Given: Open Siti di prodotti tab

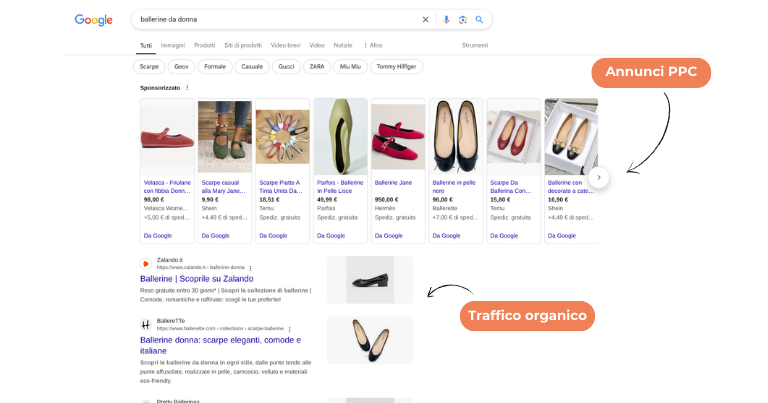Looking at the screenshot, I should [x=243, y=45].
